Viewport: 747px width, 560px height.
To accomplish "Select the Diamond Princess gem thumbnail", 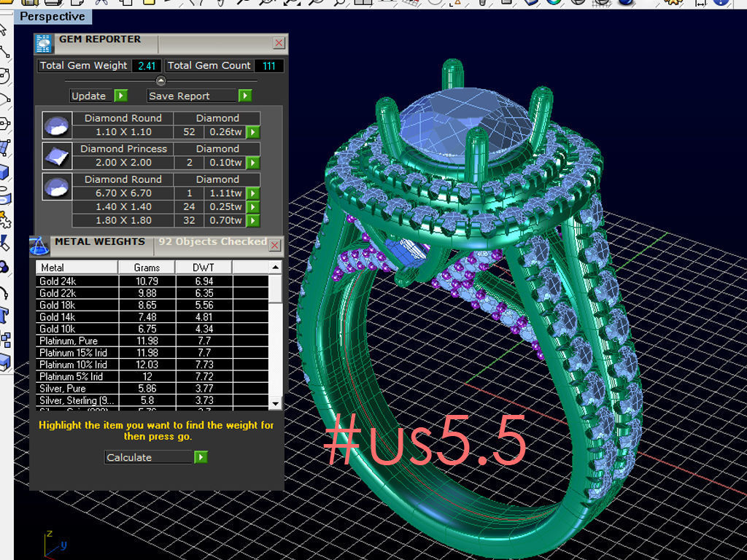I will click(x=57, y=156).
